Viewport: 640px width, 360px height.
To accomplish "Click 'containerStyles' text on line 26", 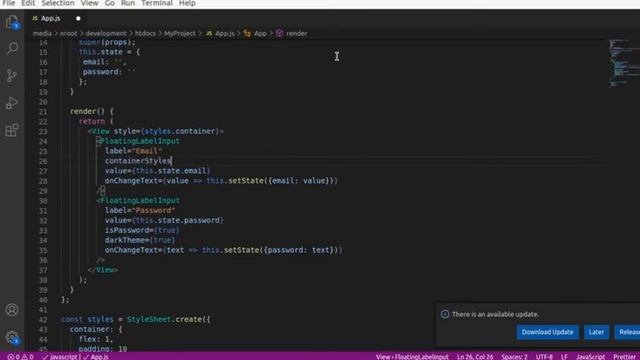I will [138, 161].
